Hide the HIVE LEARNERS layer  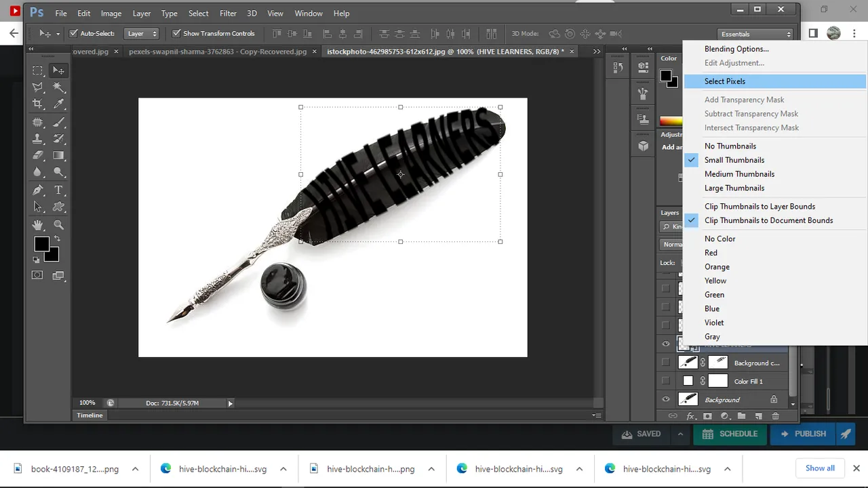point(666,345)
